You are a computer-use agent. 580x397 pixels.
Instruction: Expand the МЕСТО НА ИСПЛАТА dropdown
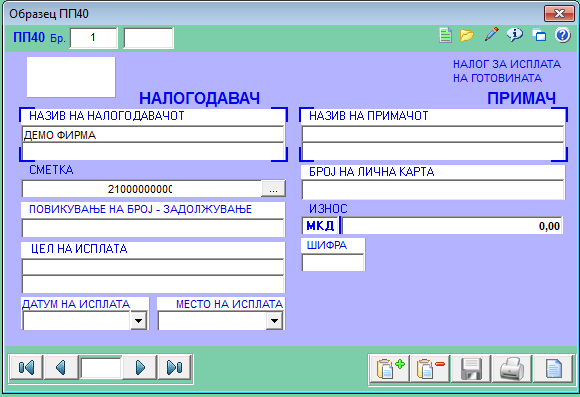coord(274,321)
